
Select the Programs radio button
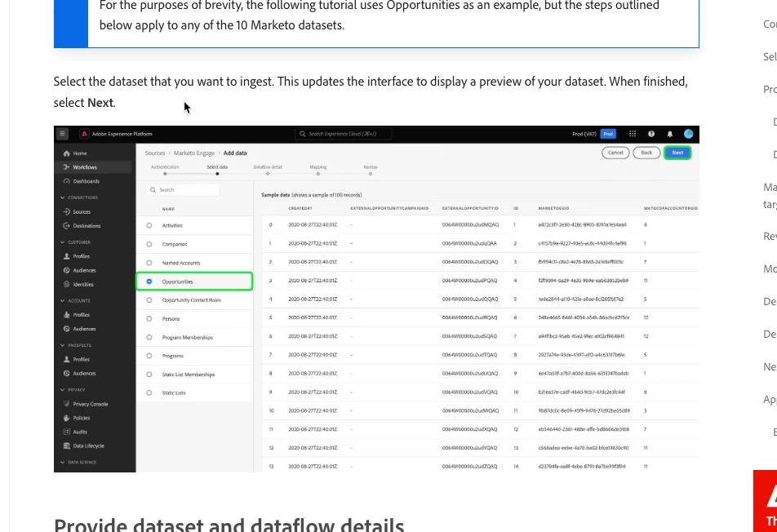click(149, 356)
